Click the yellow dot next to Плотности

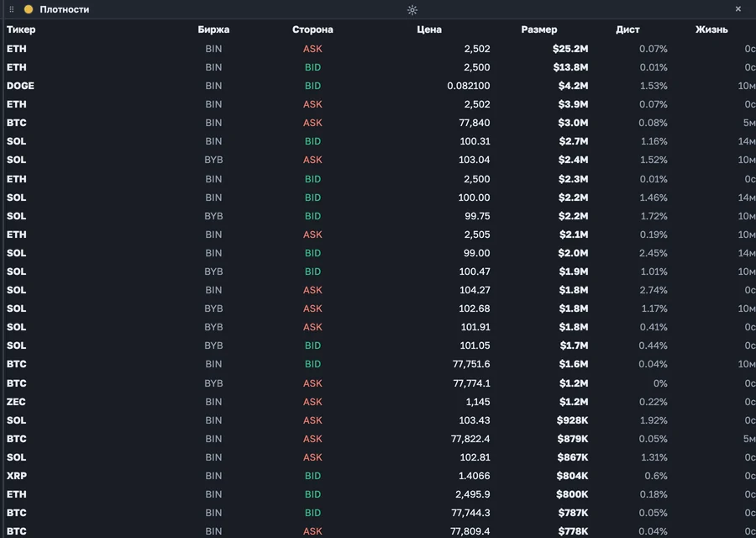pyautogui.click(x=29, y=9)
